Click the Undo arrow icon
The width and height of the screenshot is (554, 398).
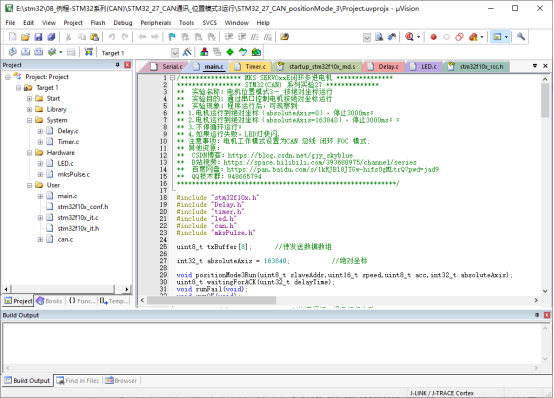[x=112, y=37]
